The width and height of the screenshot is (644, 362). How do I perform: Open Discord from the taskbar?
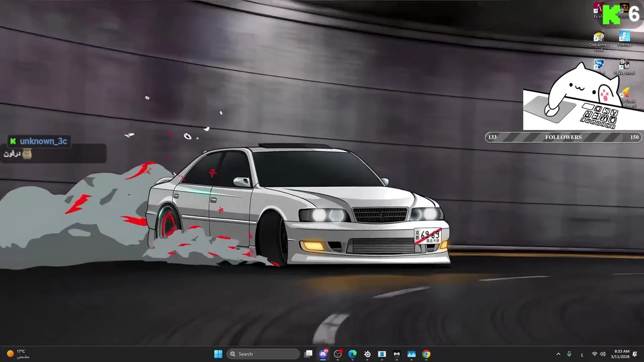323,354
